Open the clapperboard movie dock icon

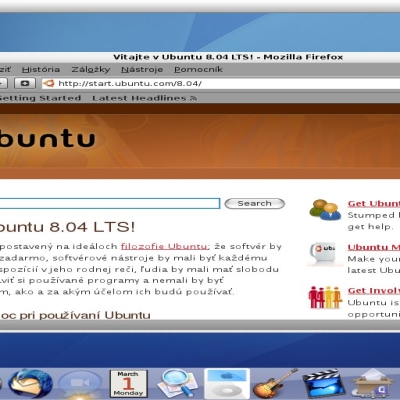[x=323, y=383]
